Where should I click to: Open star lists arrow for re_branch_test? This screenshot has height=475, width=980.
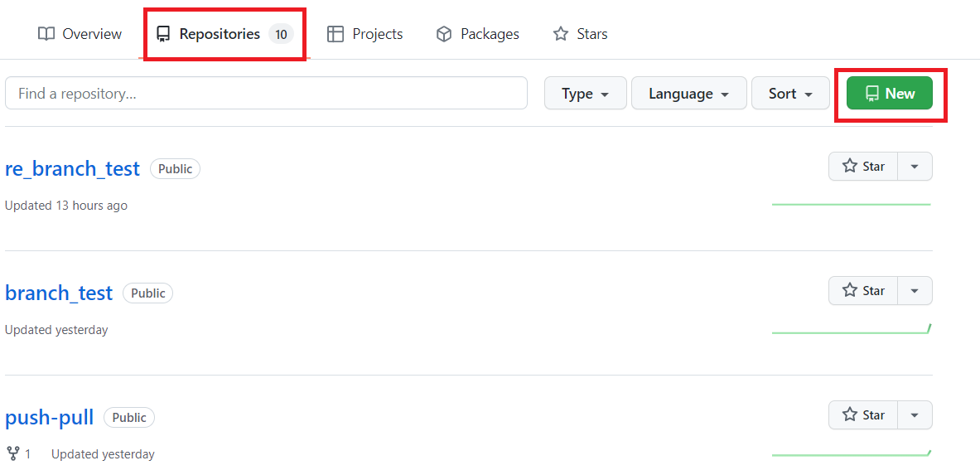point(915,167)
